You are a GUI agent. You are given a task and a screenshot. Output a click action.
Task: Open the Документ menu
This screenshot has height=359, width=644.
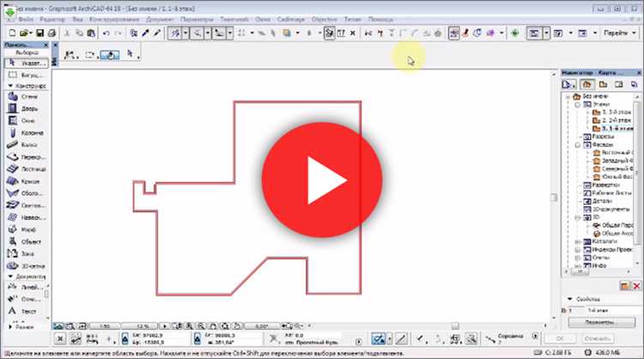pos(160,19)
